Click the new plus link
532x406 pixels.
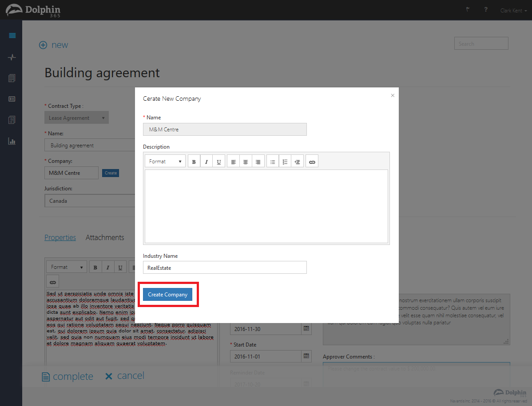tap(54, 45)
